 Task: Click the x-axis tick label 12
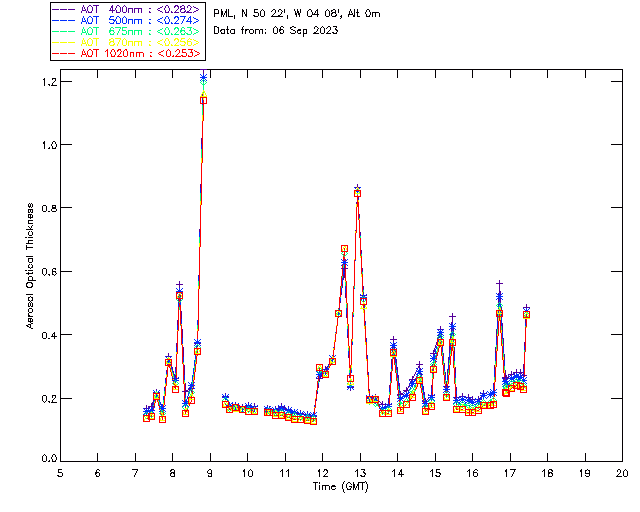(322, 473)
